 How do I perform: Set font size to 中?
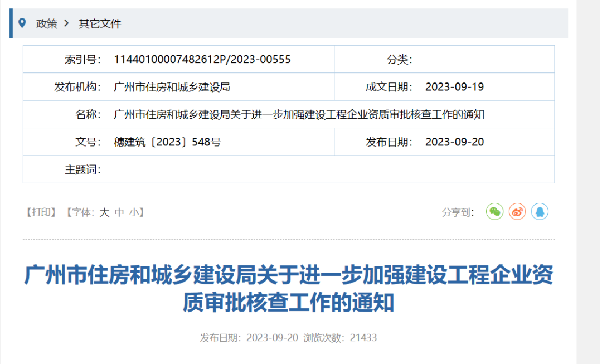(x=119, y=212)
